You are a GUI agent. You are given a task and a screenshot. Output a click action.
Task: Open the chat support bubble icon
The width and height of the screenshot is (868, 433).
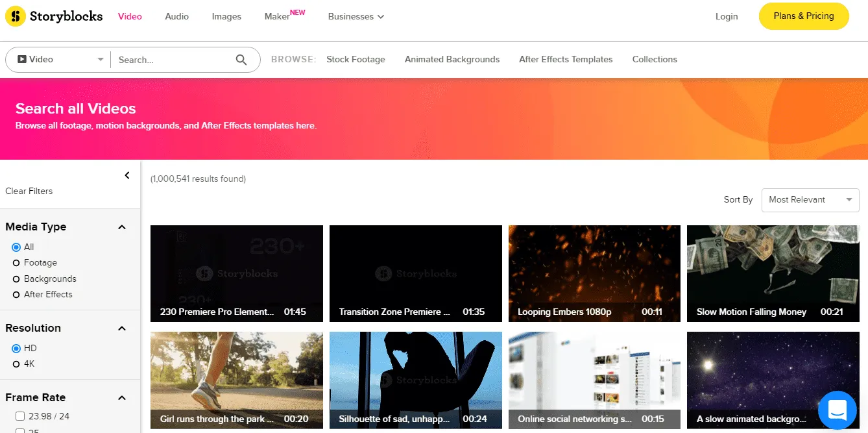(x=838, y=410)
